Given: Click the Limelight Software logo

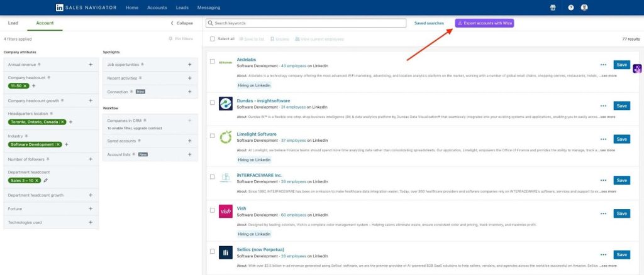Looking at the screenshot, I should click(x=226, y=137).
